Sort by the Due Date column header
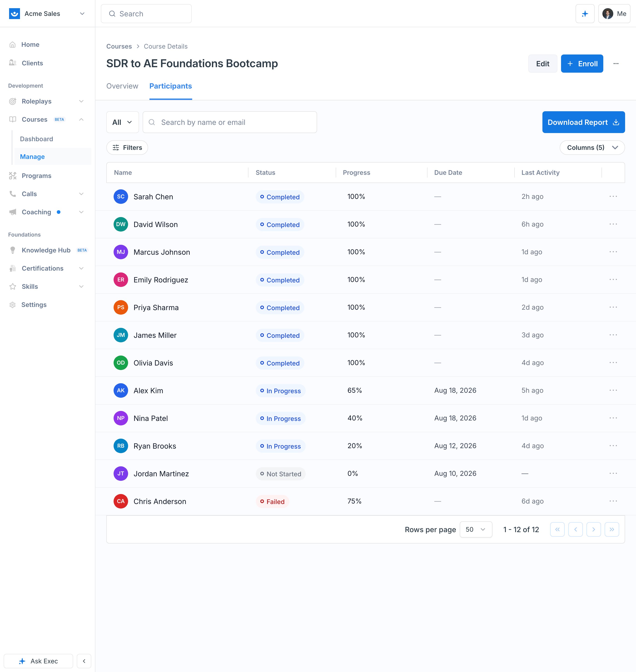The width and height of the screenshot is (636, 672). click(448, 173)
